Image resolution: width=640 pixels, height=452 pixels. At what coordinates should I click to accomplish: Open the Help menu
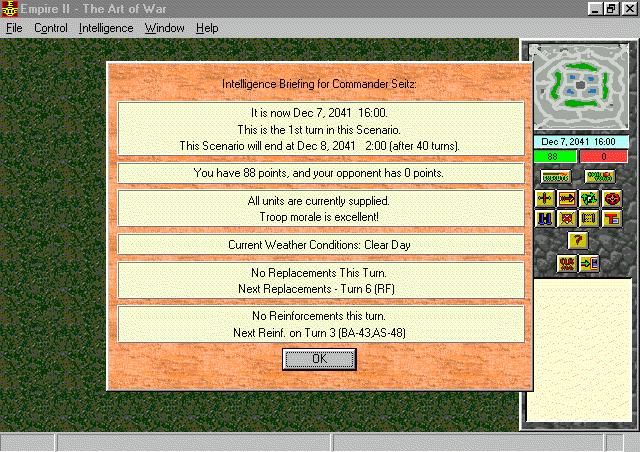click(207, 28)
